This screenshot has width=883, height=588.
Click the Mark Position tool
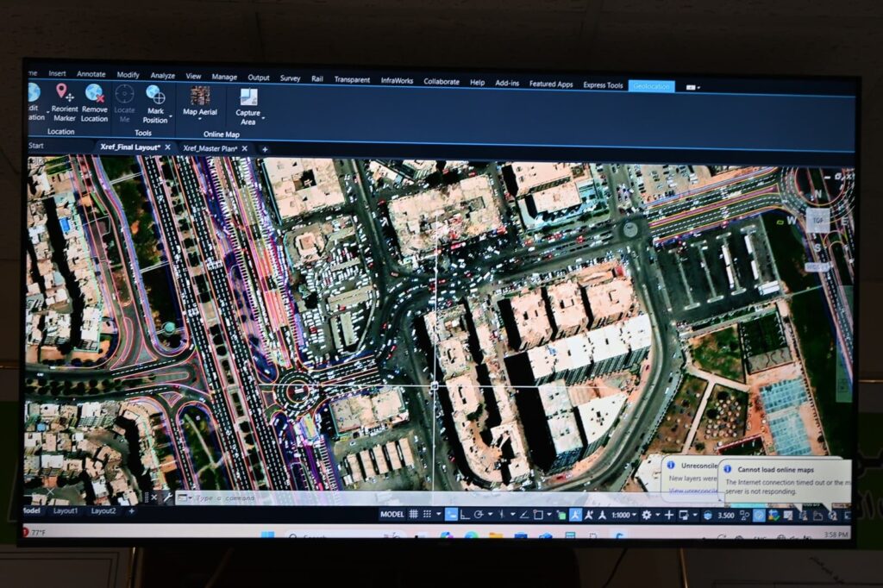[x=155, y=102]
